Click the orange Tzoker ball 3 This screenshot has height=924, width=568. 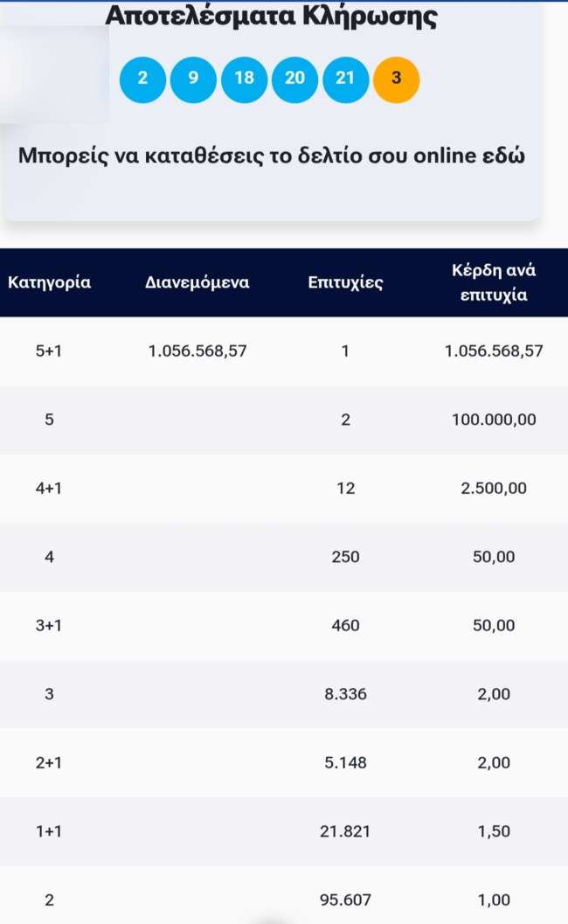[x=397, y=79]
